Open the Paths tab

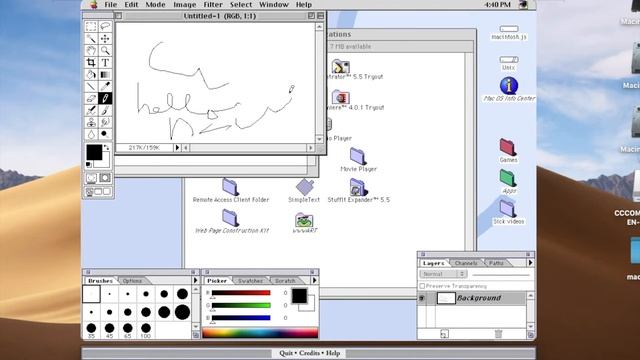pos(496,263)
